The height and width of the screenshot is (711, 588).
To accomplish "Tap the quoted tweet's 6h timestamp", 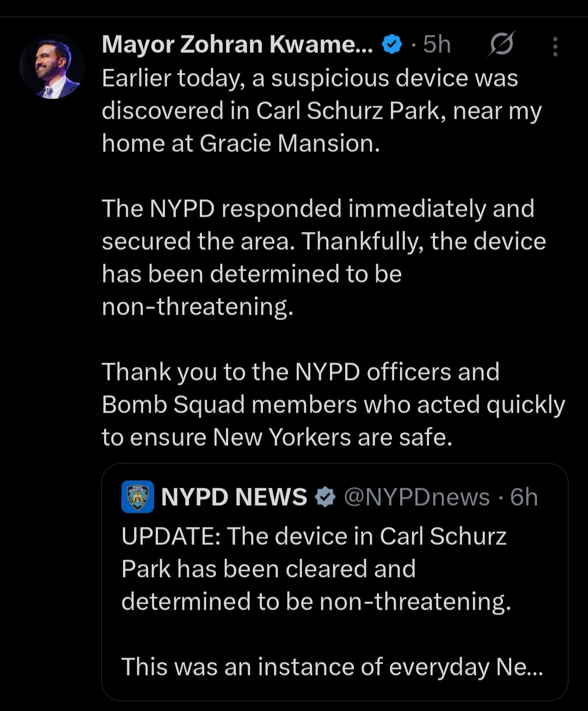I will [524, 497].
